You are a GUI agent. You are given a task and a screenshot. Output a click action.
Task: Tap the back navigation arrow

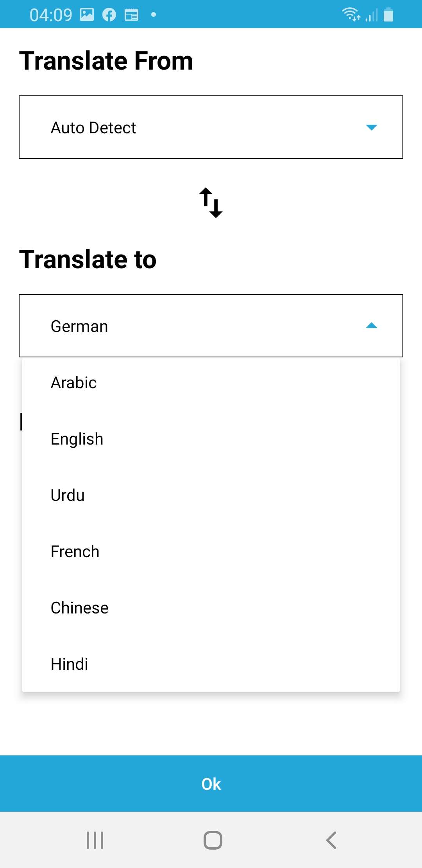pyautogui.click(x=331, y=840)
